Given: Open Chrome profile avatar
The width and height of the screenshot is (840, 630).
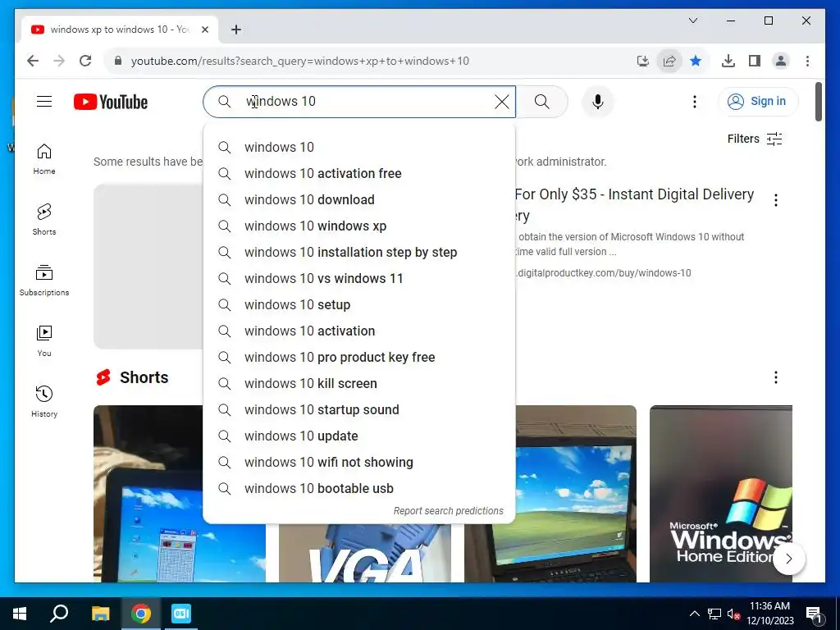Looking at the screenshot, I should click(781, 61).
